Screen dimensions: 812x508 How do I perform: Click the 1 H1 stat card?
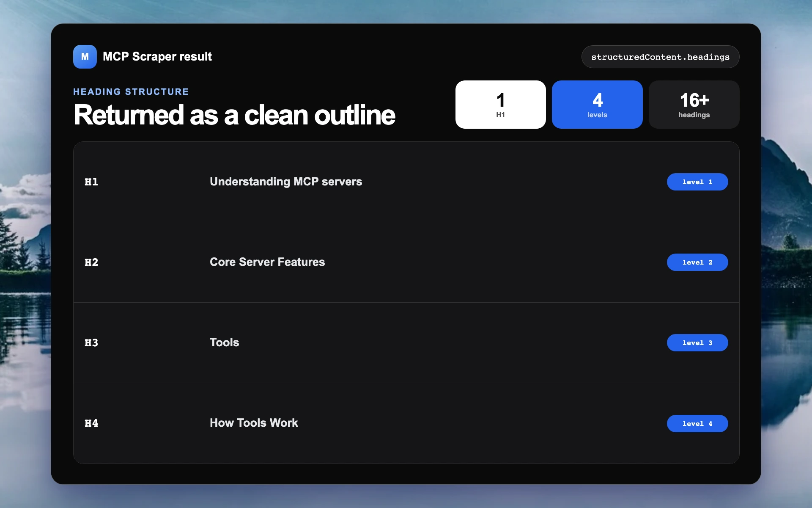point(500,105)
